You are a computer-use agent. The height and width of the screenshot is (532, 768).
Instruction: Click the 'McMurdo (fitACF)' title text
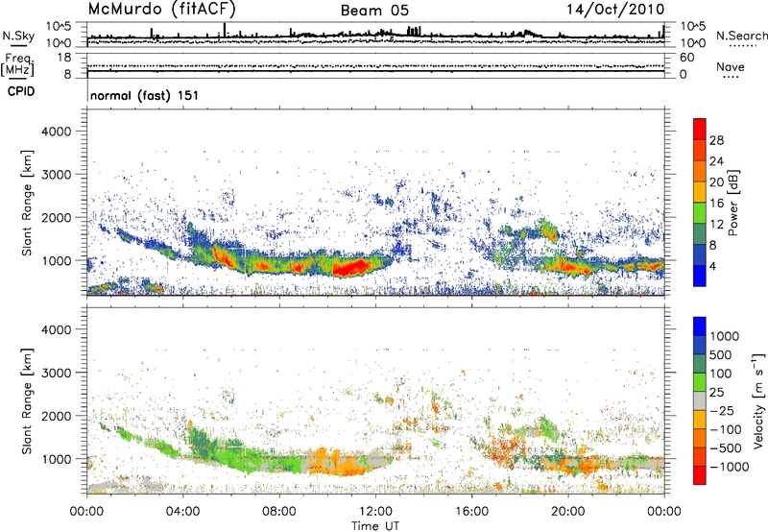pos(161,10)
